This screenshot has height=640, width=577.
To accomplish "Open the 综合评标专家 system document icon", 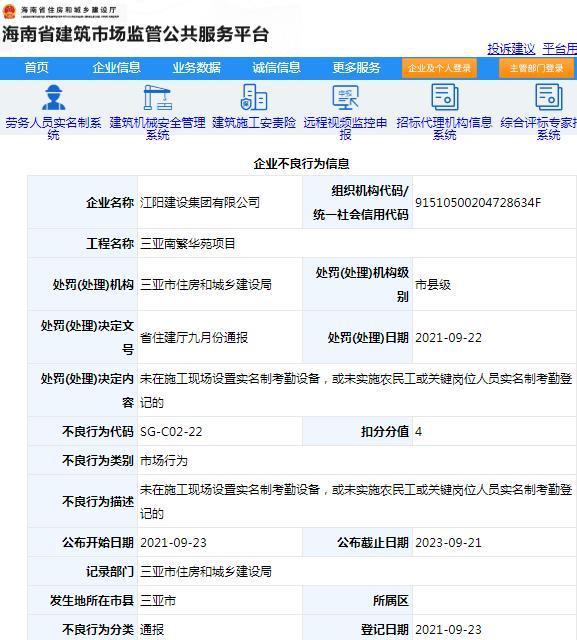I will point(548,97).
